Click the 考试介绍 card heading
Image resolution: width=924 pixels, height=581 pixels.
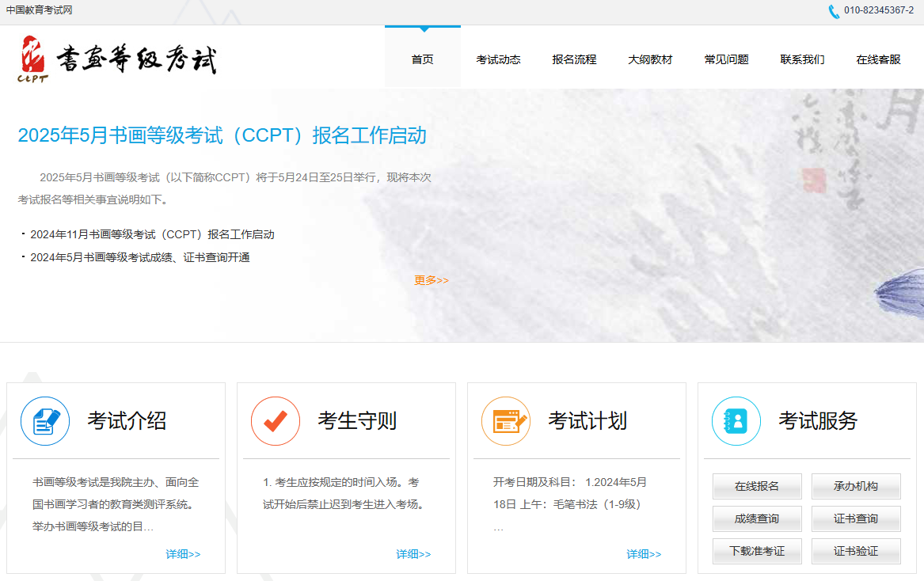pos(127,421)
